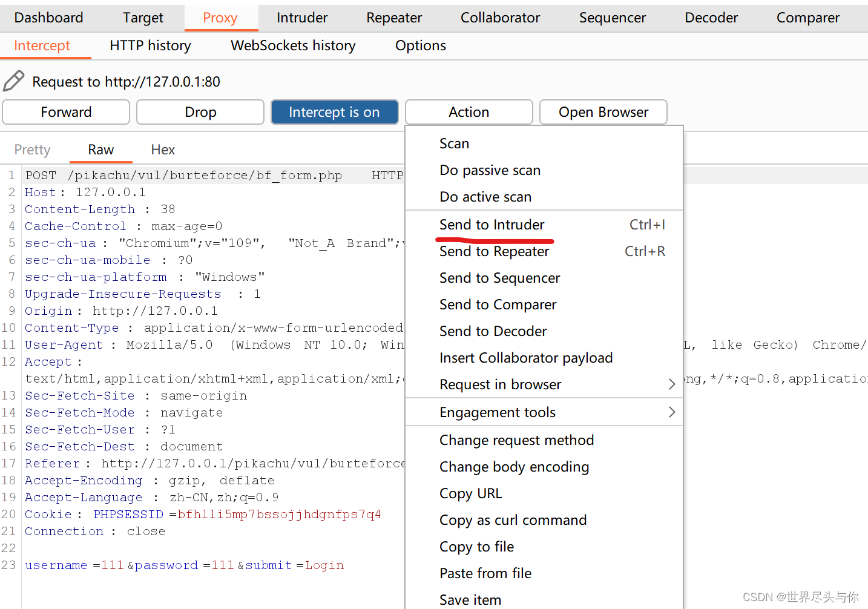Viewport: 868px width, 609px height.
Task: Click the Accept-Encoding header line
Action: [150, 481]
